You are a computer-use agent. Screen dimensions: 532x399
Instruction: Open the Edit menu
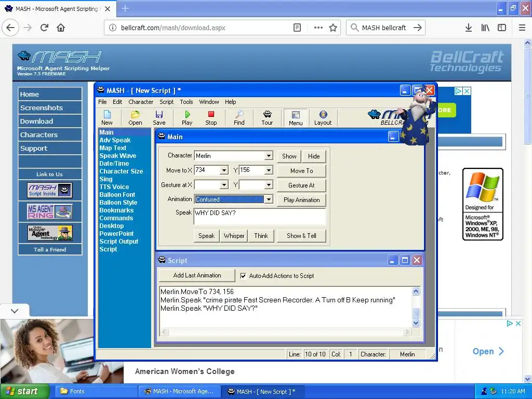point(117,102)
